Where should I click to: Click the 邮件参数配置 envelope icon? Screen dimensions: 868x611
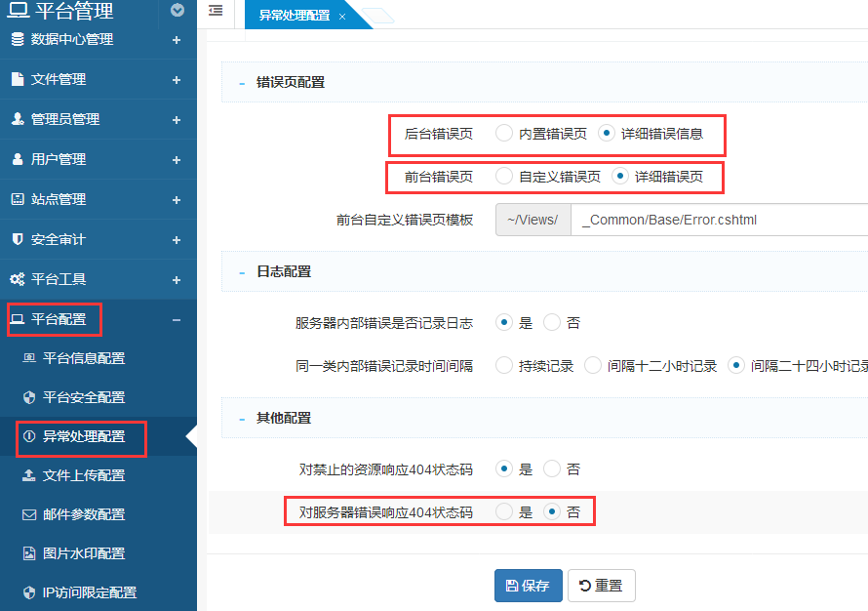(29, 514)
